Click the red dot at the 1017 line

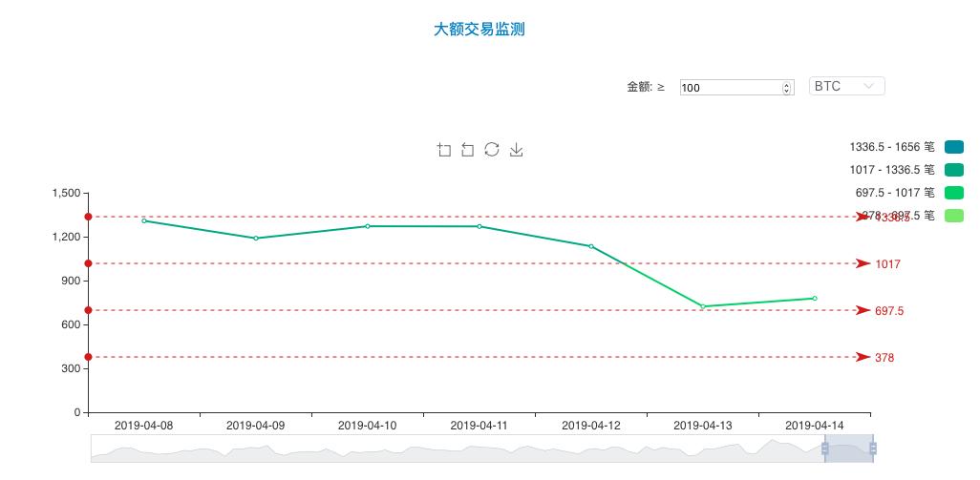88,263
